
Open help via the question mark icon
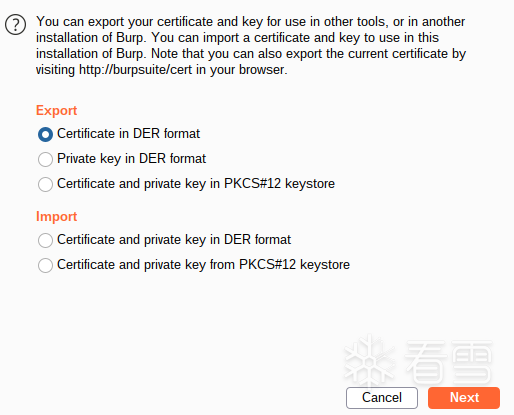click(15, 25)
